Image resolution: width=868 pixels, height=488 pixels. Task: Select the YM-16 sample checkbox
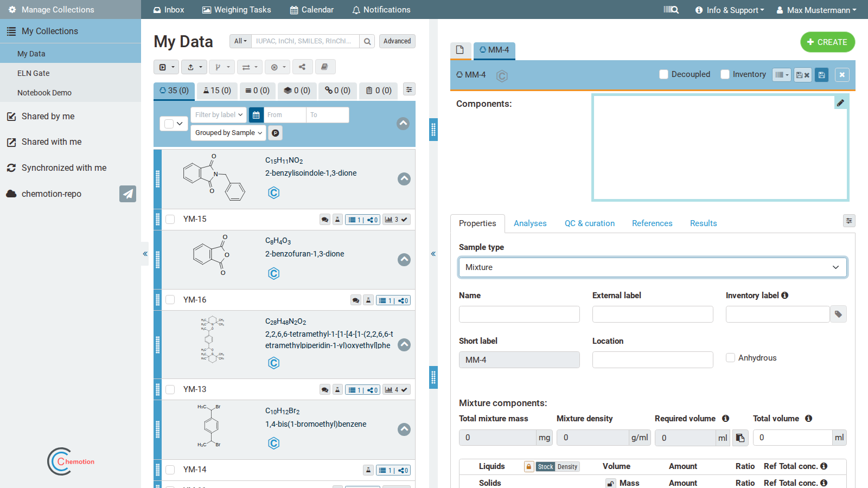click(x=170, y=300)
